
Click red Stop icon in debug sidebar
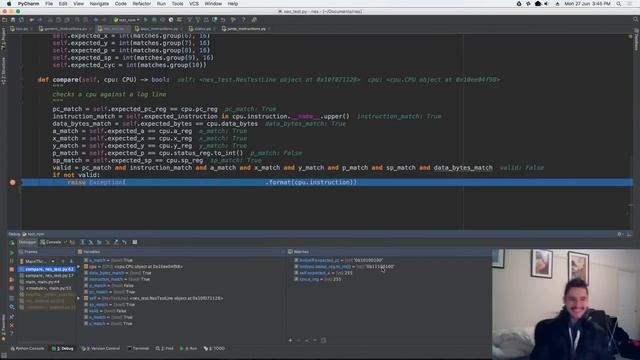tap(12, 269)
